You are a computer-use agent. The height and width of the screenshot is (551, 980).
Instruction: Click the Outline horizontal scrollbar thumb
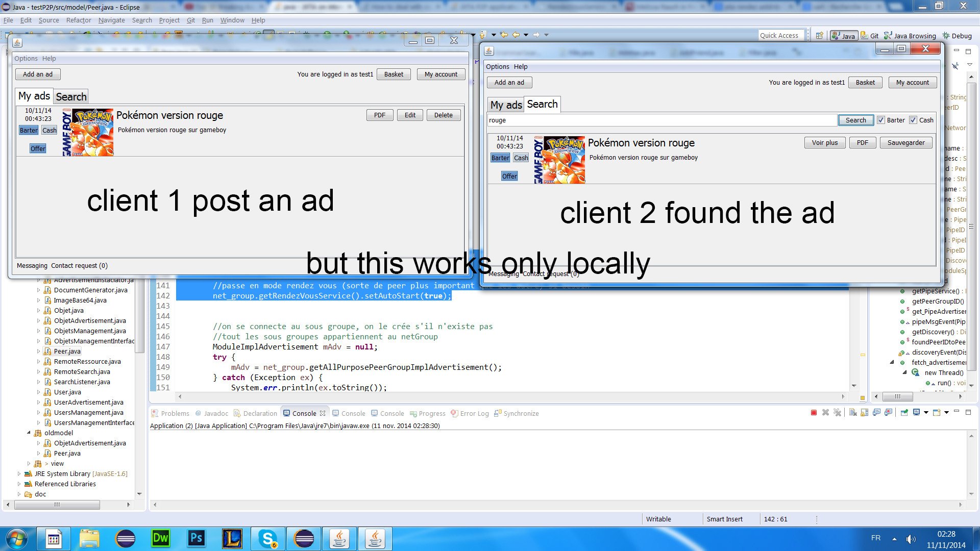point(897,396)
